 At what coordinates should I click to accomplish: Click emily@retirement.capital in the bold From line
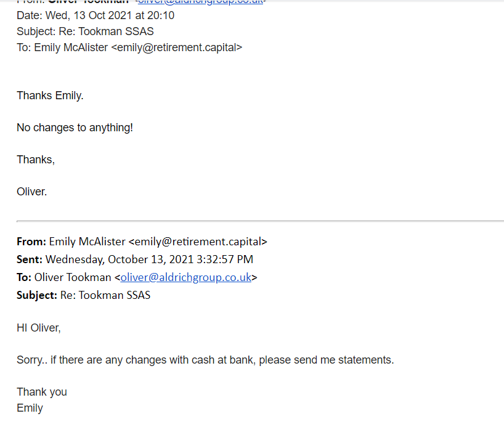[x=198, y=242]
